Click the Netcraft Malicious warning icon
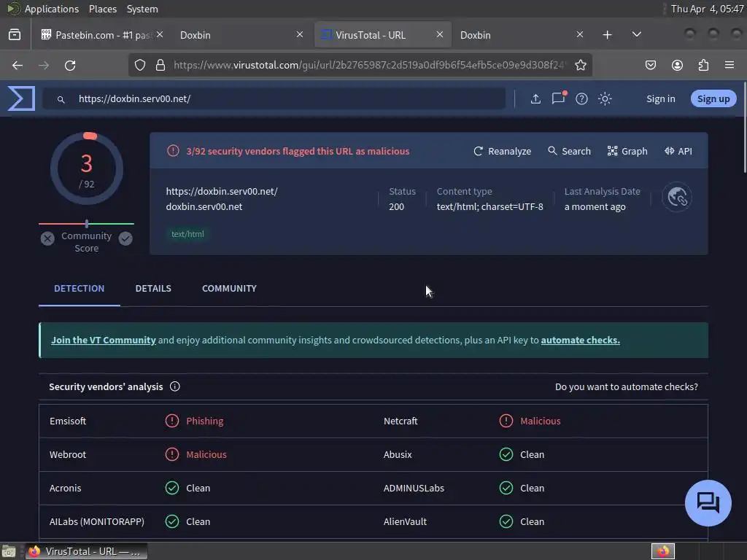The width and height of the screenshot is (747, 560). click(506, 421)
